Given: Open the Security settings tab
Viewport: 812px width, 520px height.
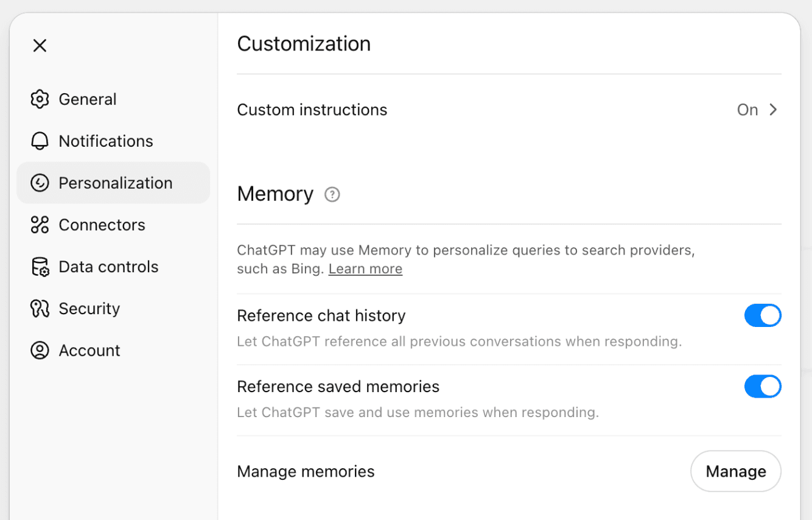Looking at the screenshot, I should click(x=89, y=309).
